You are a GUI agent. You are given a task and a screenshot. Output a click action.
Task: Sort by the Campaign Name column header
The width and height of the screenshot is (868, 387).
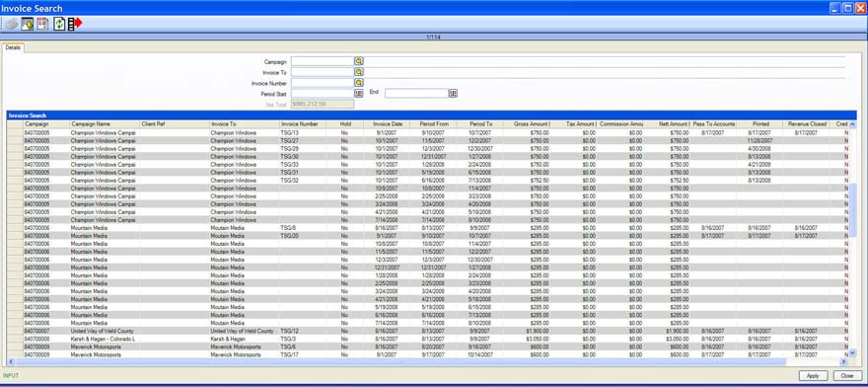pos(105,124)
